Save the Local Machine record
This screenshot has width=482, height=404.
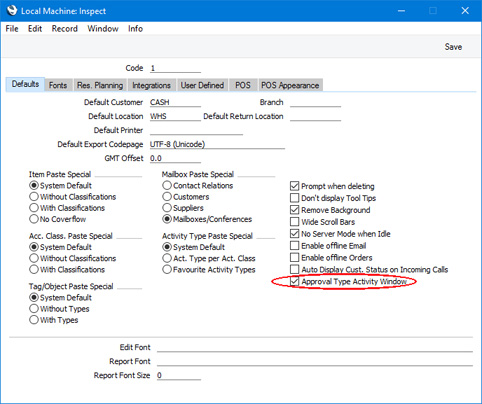453,47
